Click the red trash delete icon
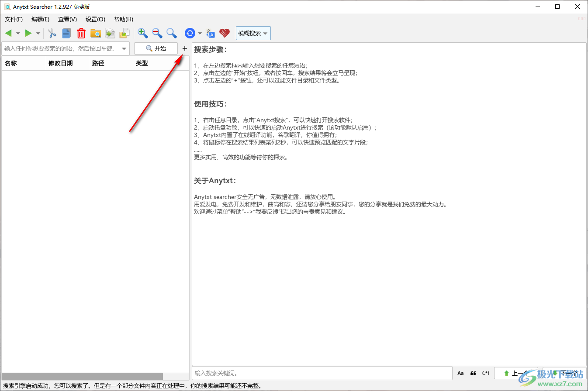 point(81,33)
